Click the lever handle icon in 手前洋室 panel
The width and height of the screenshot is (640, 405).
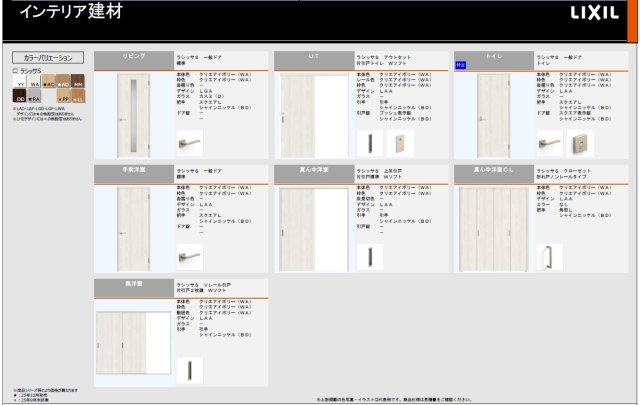189,257
